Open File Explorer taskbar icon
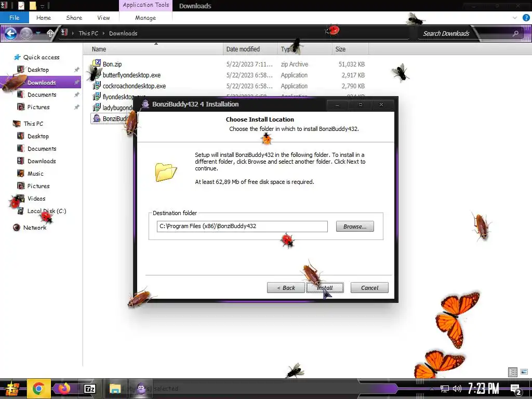Image resolution: width=532 pixels, height=399 pixels. 115,389
